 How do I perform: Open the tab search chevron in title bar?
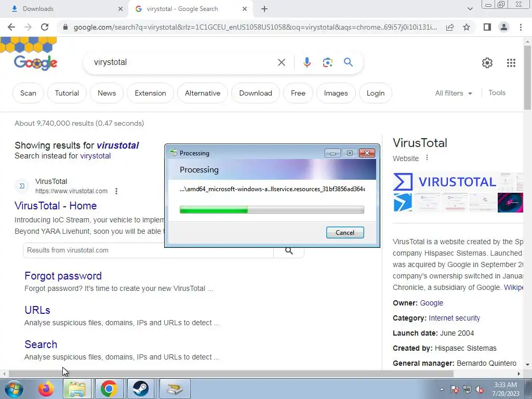pyautogui.click(x=470, y=9)
